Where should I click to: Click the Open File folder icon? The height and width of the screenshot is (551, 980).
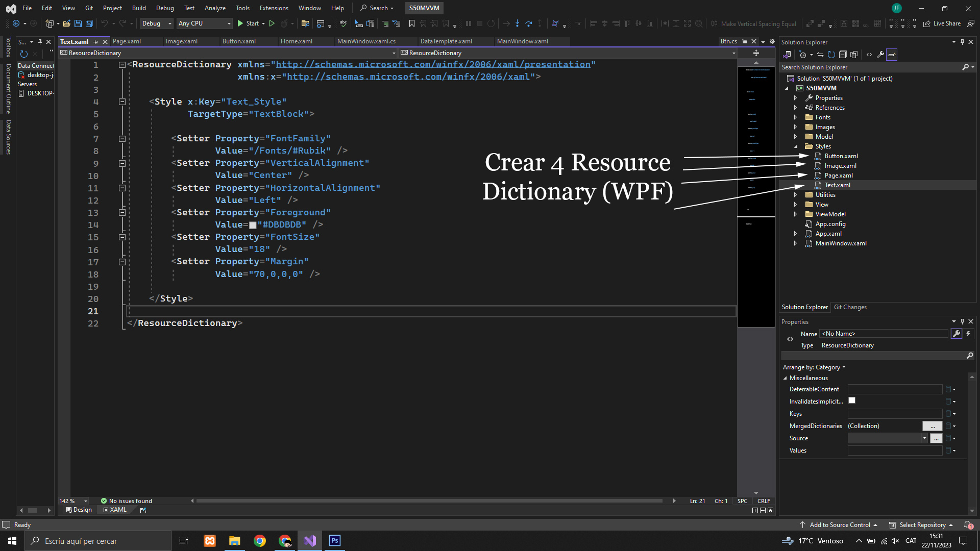[67, 23]
